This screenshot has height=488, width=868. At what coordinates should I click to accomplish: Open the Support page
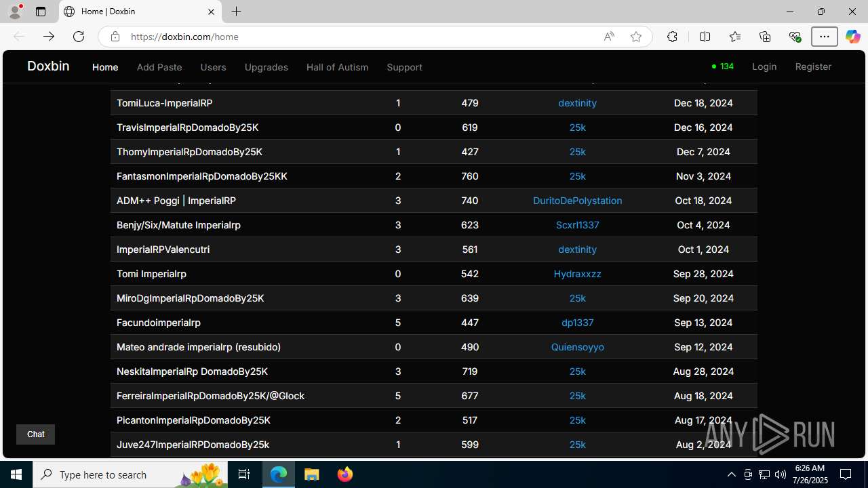tap(404, 67)
